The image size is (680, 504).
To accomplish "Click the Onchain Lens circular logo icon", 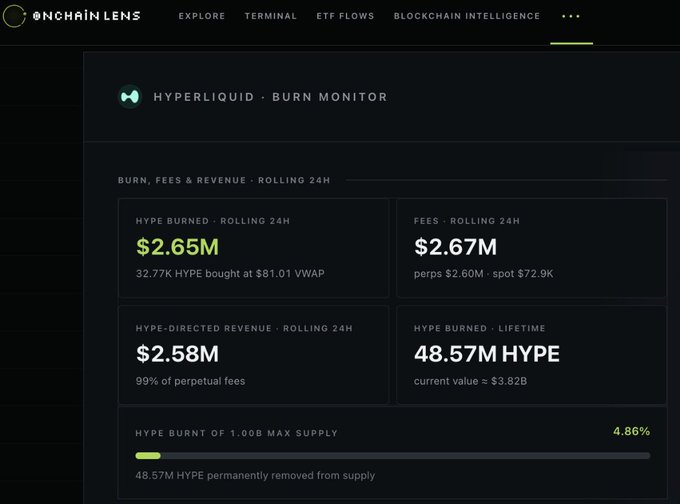I will pos(14,16).
